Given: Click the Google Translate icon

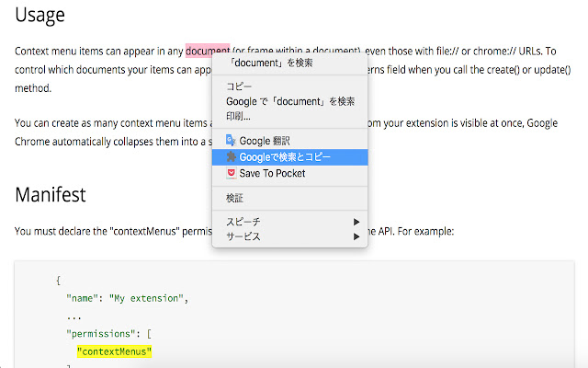Looking at the screenshot, I should (x=231, y=141).
